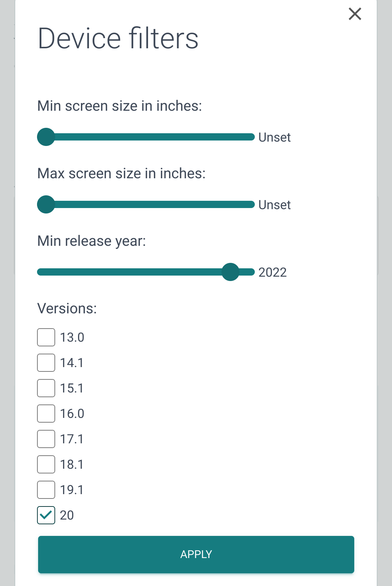Click the Min screen size slider handle
The image size is (392, 586).
[x=46, y=137]
